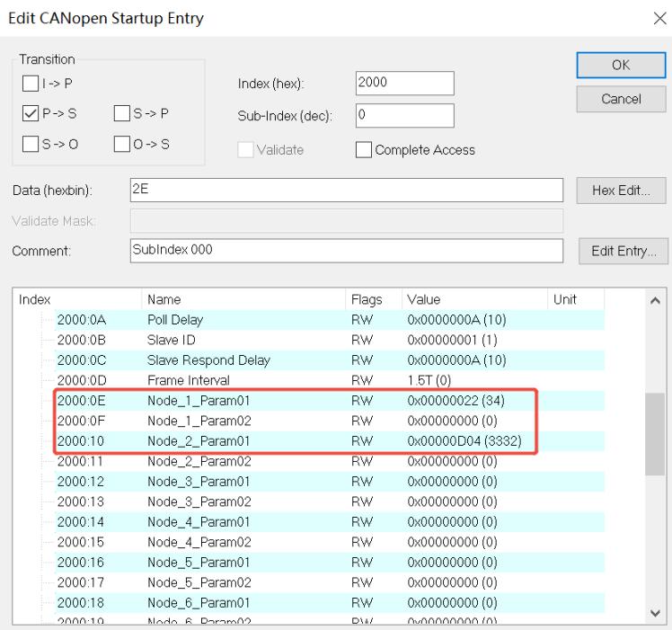Click the Sub-Index (dec) input field
The image size is (672, 630).
(x=404, y=115)
